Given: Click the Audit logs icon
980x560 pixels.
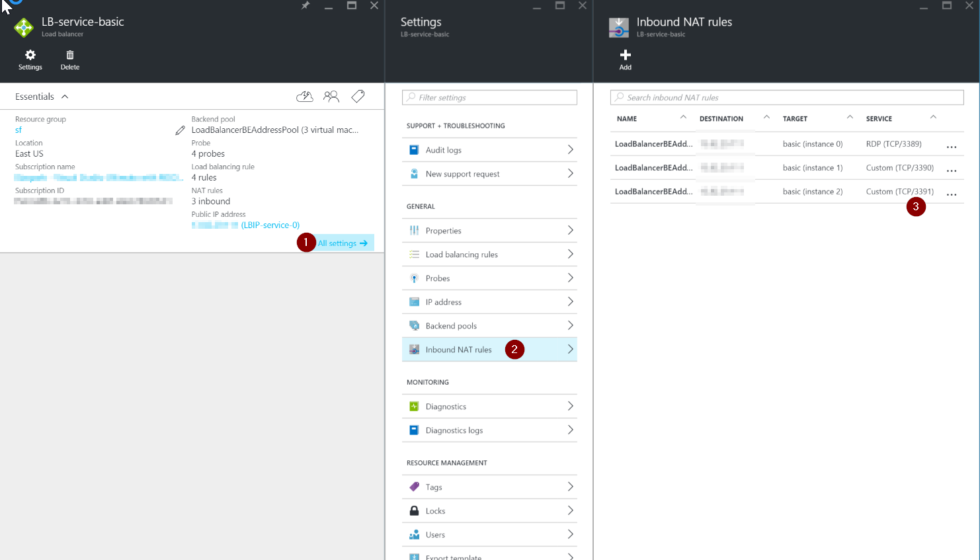Looking at the screenshot, I should (414, 150).
